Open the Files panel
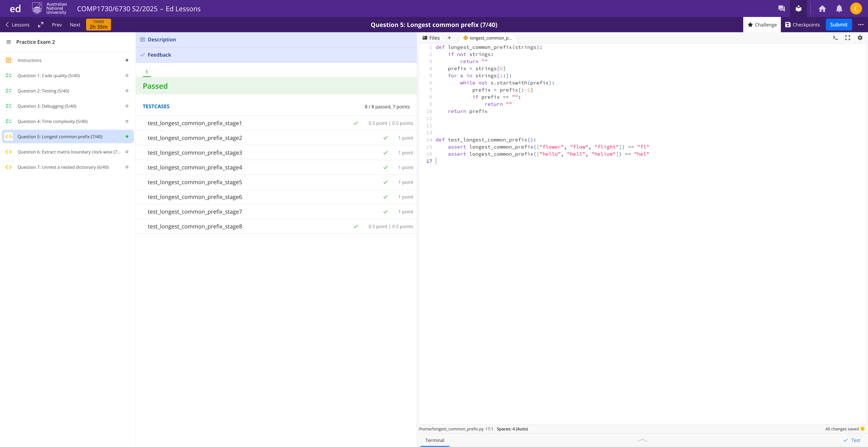This screenshot has width=868, height=447. click(431, 38)
